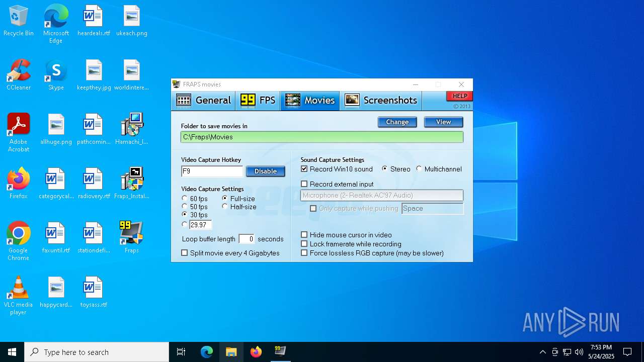Open Edge from the taskbar

[x=207, y=352]
